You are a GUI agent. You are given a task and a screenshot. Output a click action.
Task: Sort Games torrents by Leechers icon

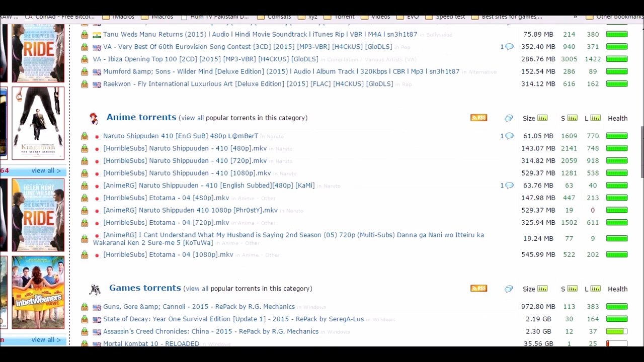[x=595, y=289]
